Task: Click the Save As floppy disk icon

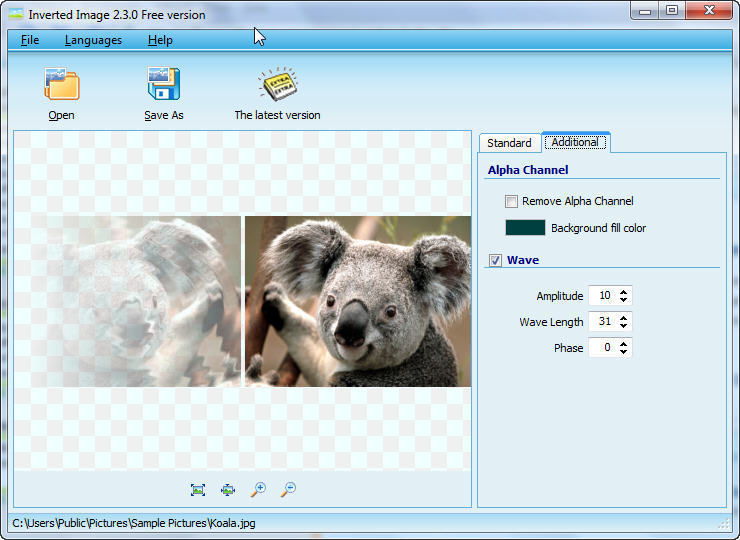Action: pyautogui.click(x=163, y=84)
